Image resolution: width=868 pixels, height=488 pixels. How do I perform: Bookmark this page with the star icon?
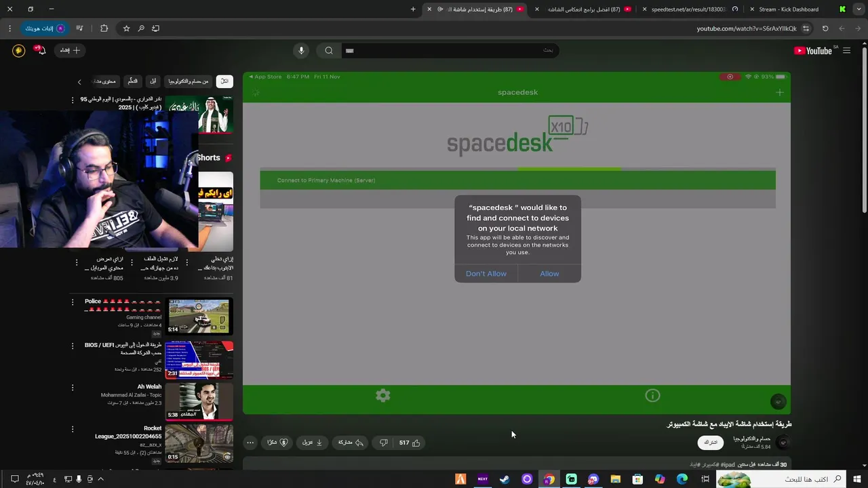click(126, 28)
